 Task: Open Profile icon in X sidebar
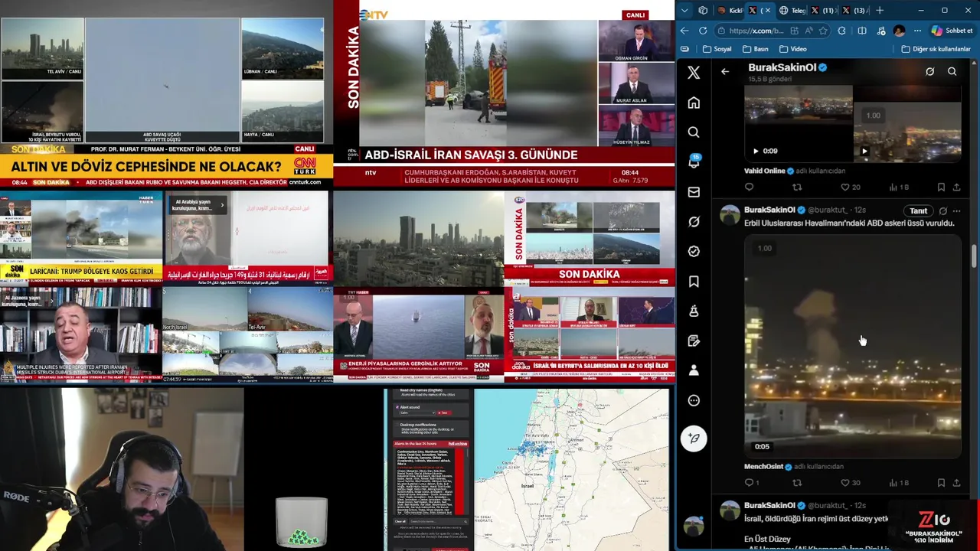[x=694, y=370]
